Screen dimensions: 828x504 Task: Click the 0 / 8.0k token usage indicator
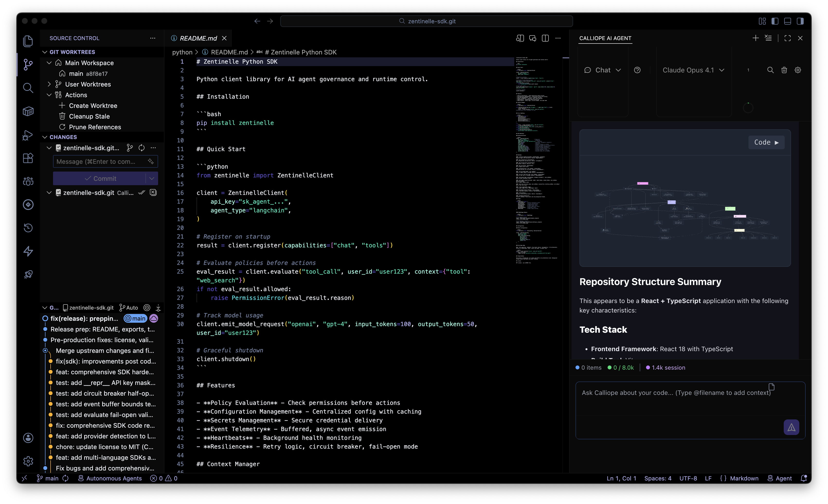click(x=620, y=367)
